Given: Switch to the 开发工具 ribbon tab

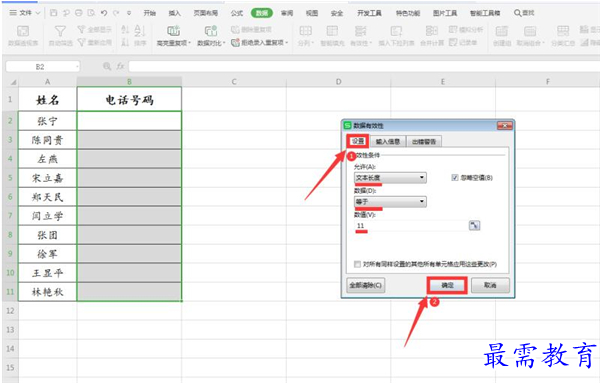Looking at the screenshot, I should coord(369,13).
